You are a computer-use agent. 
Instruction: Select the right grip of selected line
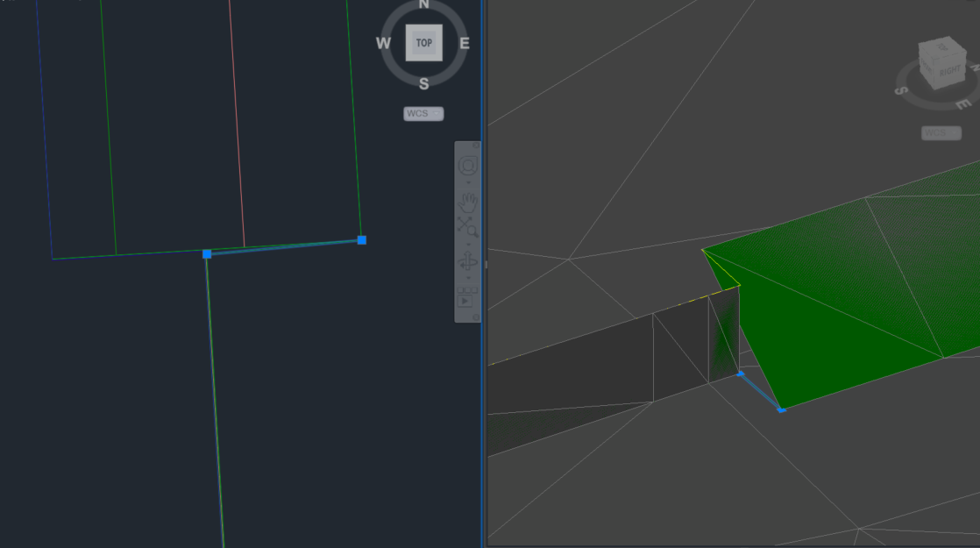362,240
